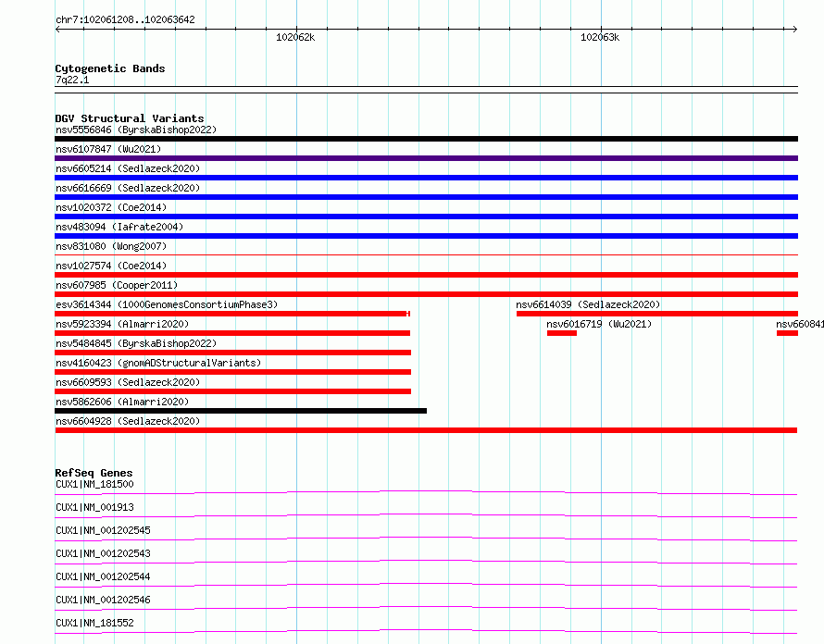
Task: Select the red bar under nsv4160423
Action: [232, 372]
